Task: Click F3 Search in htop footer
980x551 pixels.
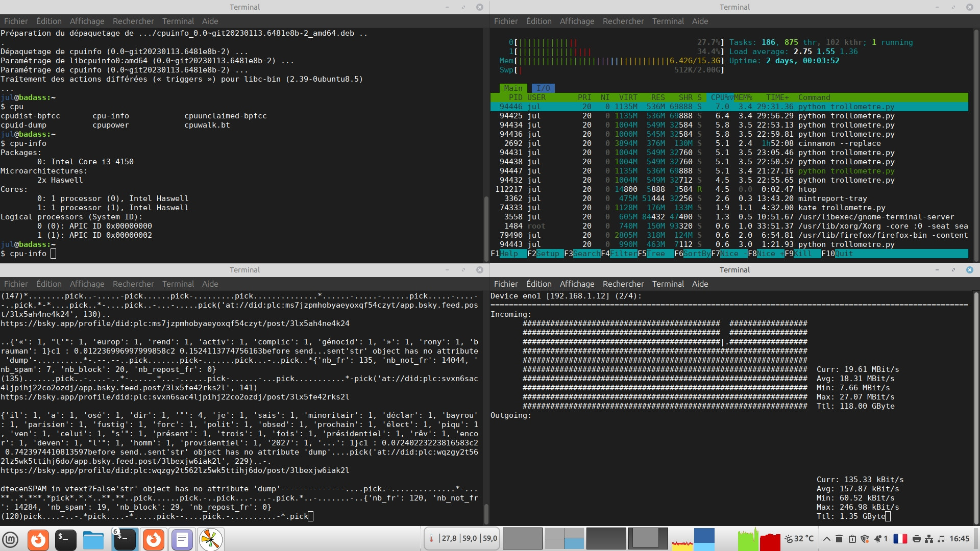Action: [582, 254]
